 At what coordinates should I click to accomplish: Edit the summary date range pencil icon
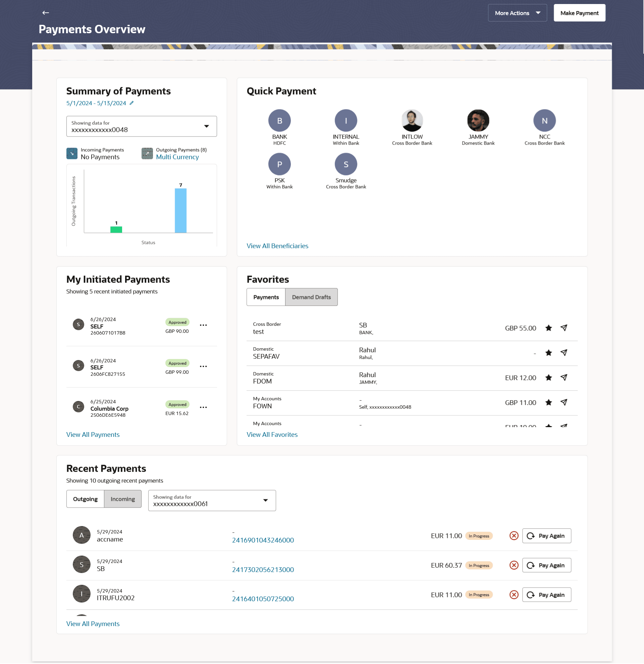132,103
